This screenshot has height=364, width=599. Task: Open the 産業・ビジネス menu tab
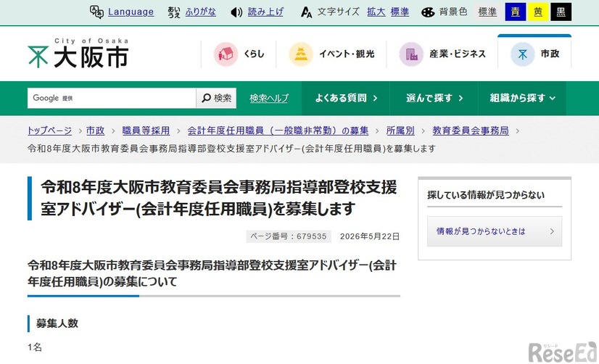coord(442,54)
